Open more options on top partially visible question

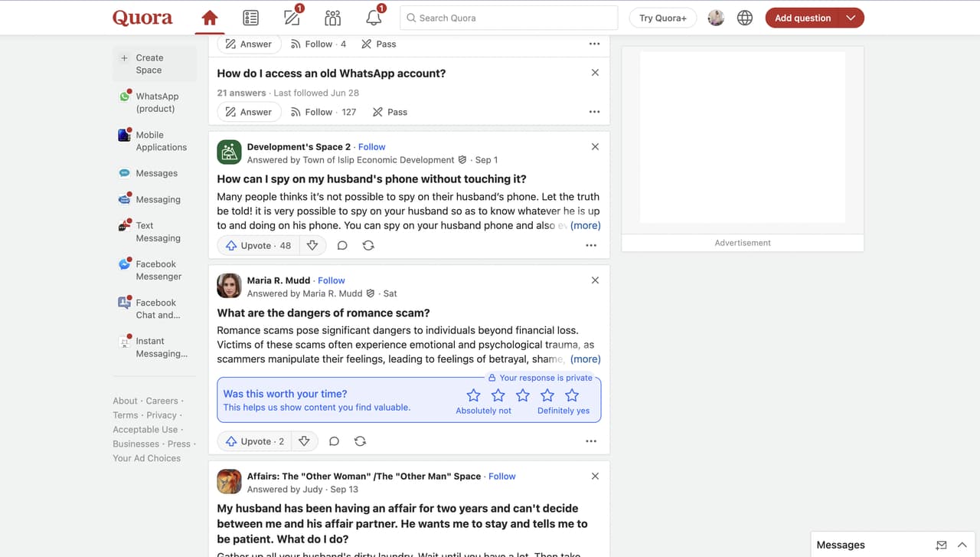tap(594, 44)
